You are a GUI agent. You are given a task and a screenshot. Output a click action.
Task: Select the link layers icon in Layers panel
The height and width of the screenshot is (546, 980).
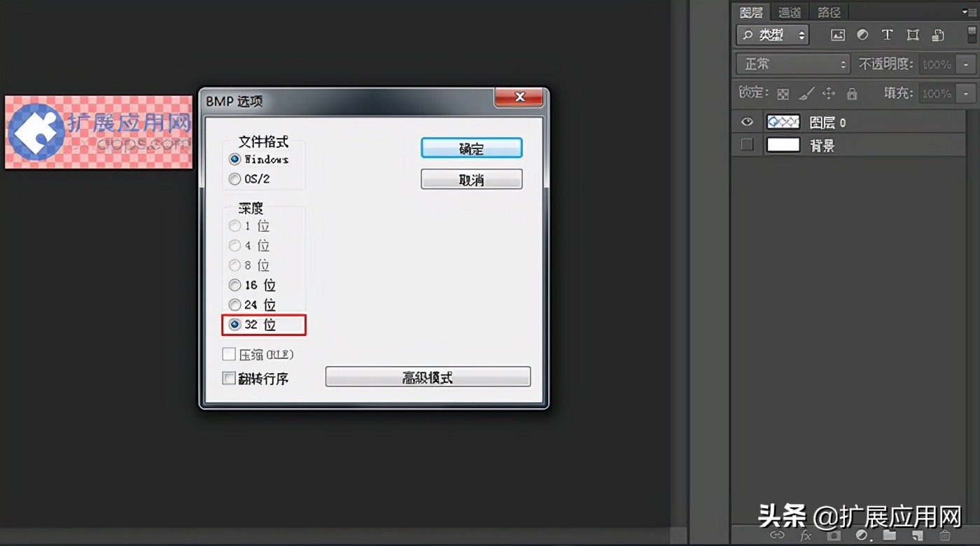point(778,535)
